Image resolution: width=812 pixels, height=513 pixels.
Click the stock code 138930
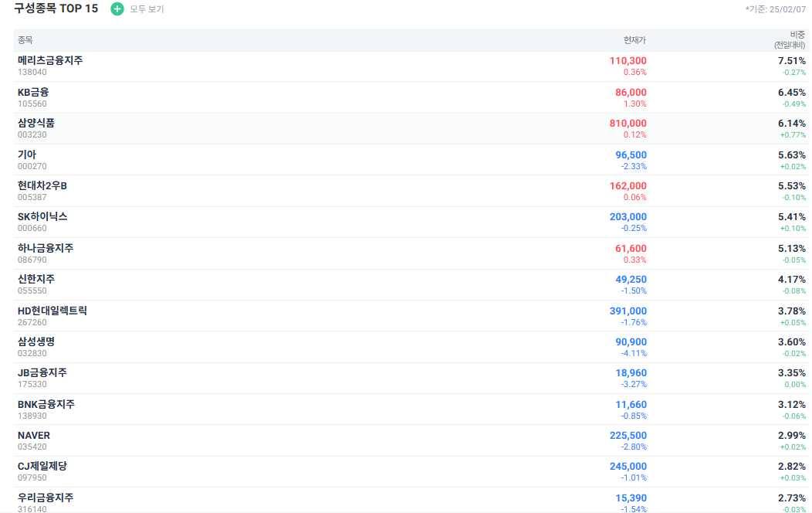(x=32, y=416)
